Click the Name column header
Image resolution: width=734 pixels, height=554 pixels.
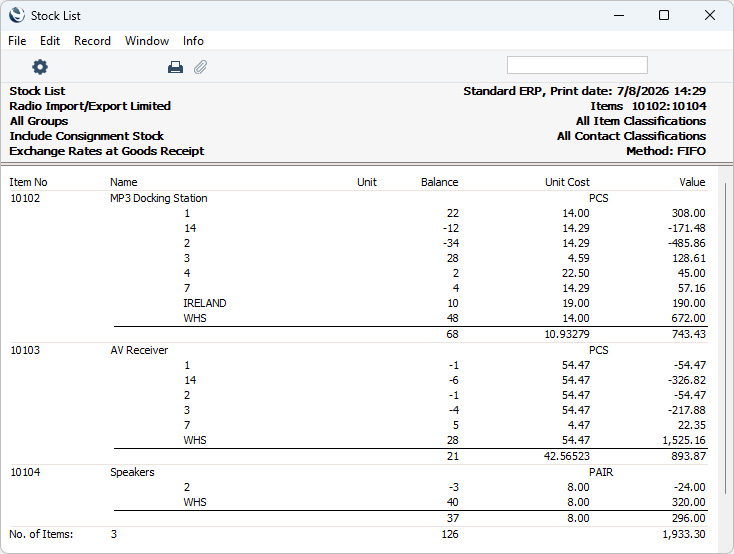point(124,182)
